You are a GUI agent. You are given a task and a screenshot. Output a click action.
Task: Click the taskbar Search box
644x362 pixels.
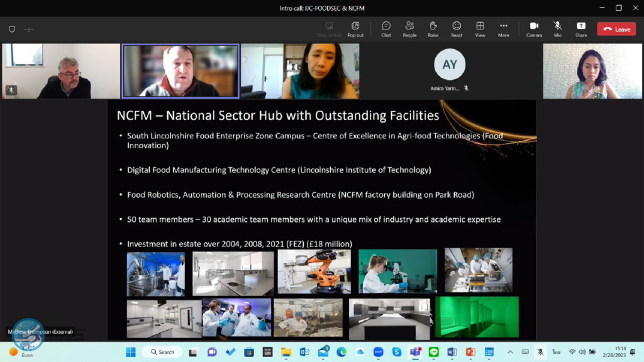point(163,352)
